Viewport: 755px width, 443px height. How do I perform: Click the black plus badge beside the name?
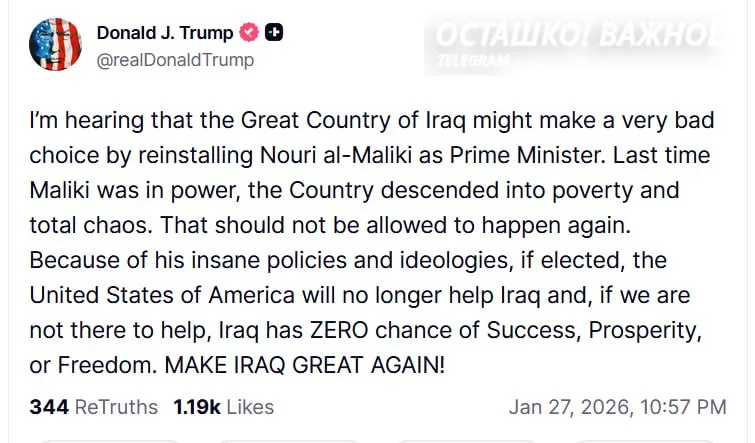coord(274,33)
